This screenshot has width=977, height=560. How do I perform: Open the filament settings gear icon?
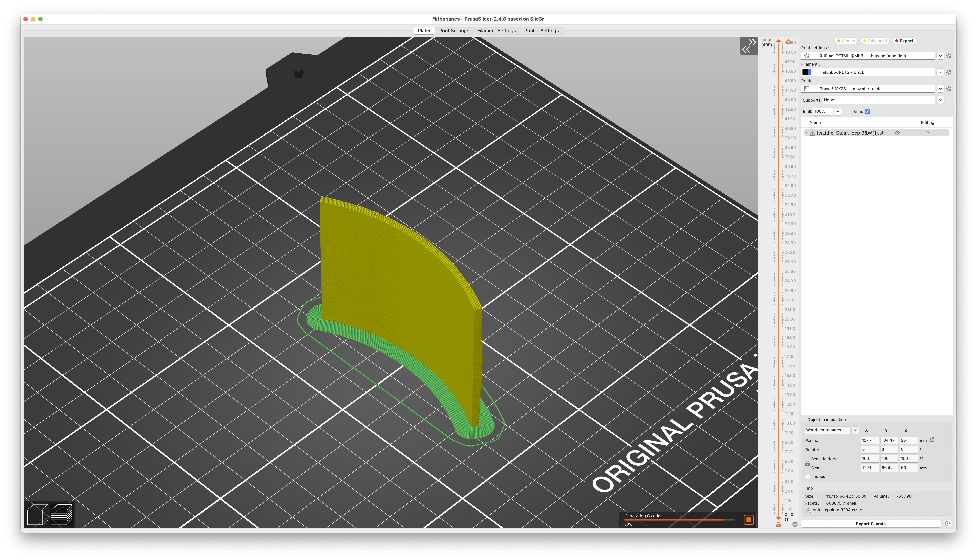point(949,72)
